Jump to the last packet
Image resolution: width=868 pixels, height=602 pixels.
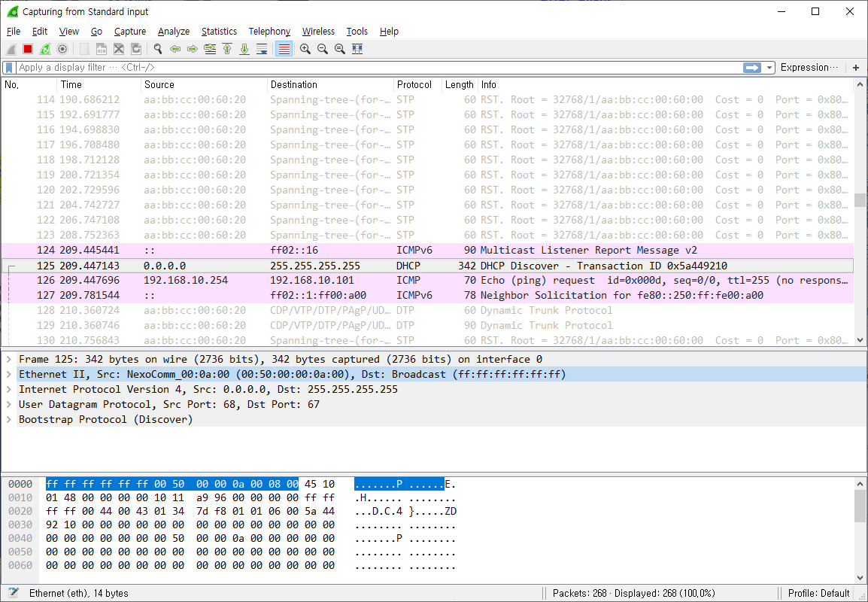tap(244, 50)
